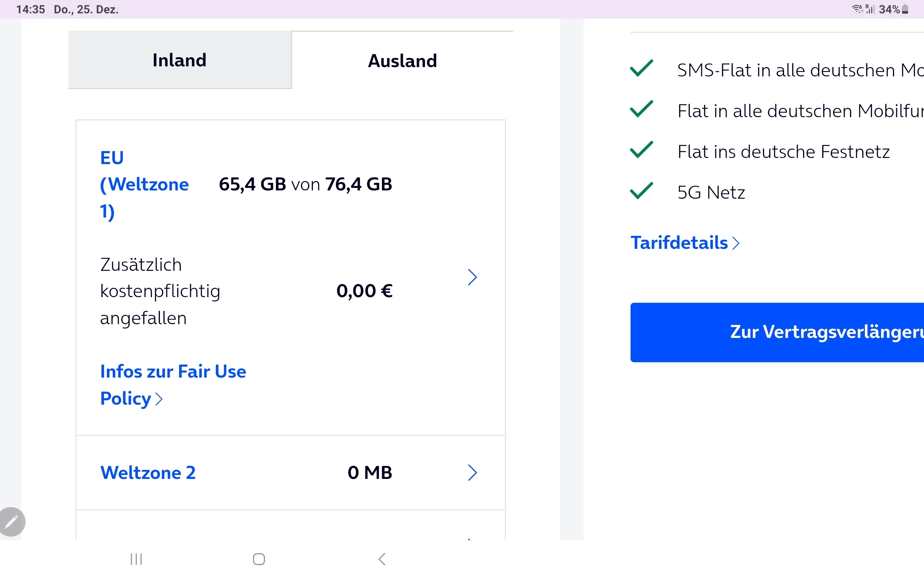The image size is (924, 577).
Task: Tap the battery indicator in status bar
Action: pyautogui.click(x=905, y=9)
